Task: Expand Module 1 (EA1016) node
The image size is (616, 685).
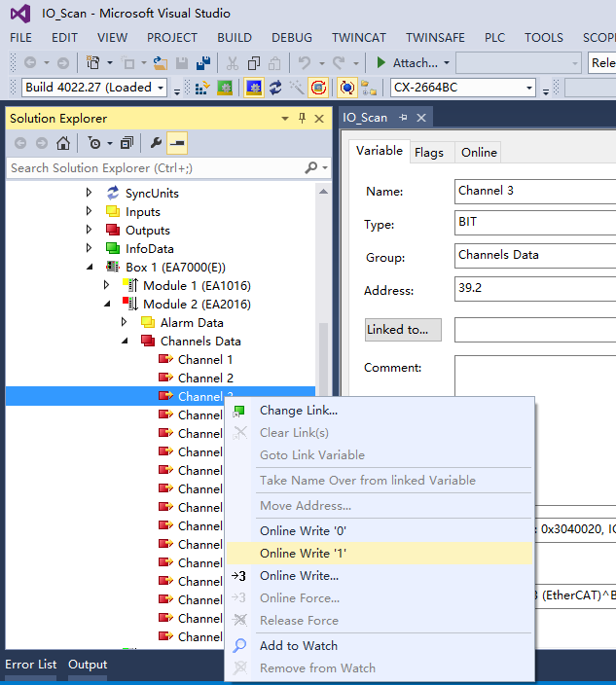Action: [107, 285]
